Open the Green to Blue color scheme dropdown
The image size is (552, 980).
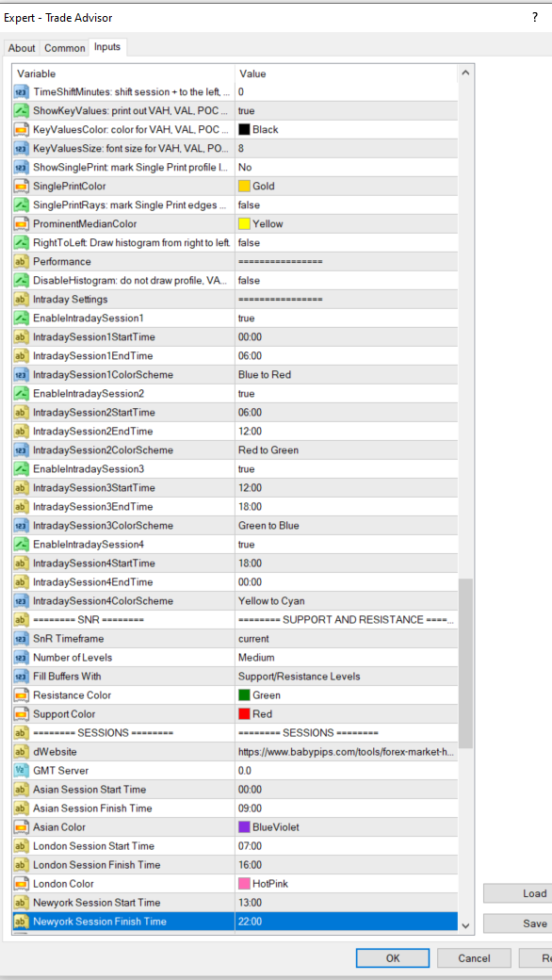346,525
